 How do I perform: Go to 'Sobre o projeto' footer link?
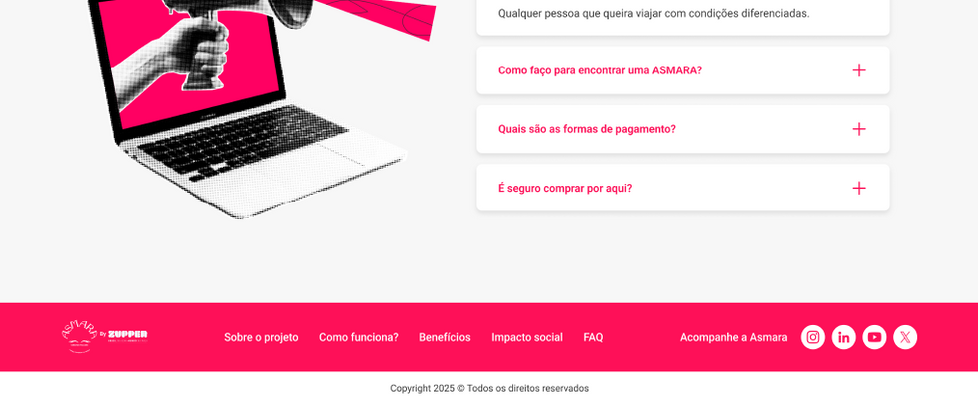(x=261, y=337)
